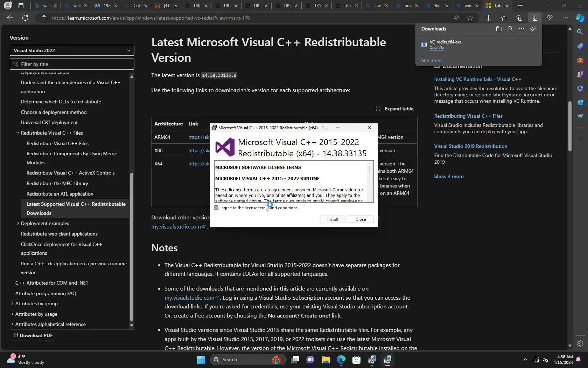Open Edge Settings and more menu
The height and width of the screenshot is (368, 588).
click(x=566, y=18)
